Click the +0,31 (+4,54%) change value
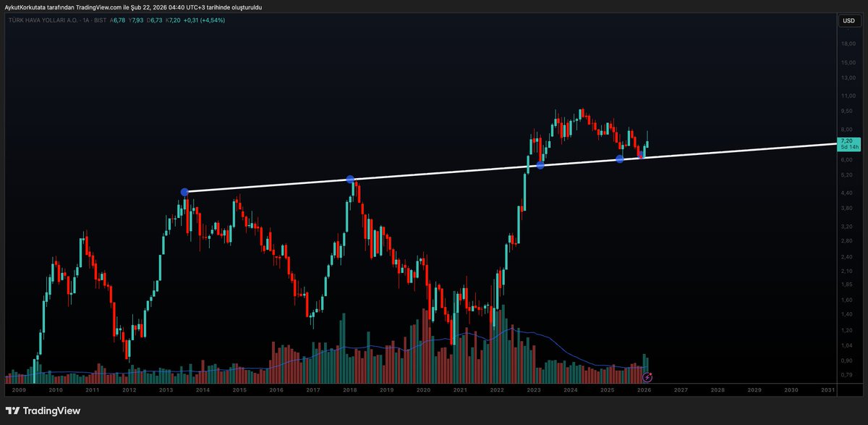 pos(205,20)
